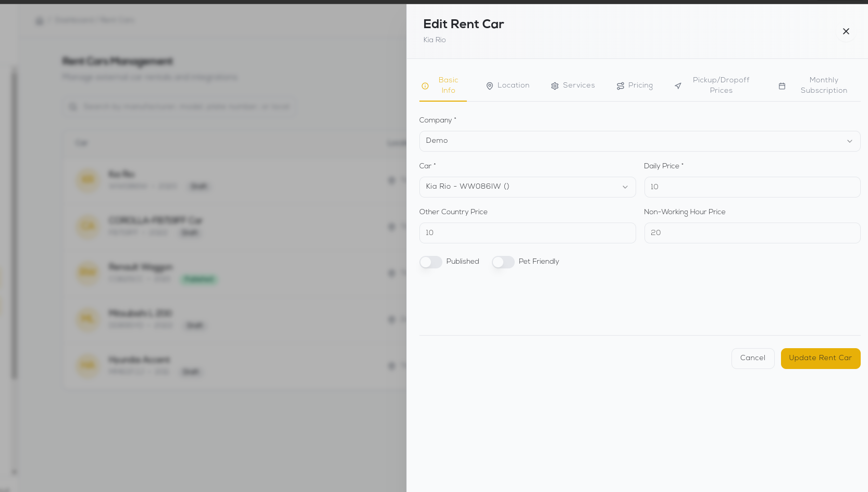Screen dimensions: 868x492
Task: Click the map pin icon on the Location tab
Action: (490, 85)
